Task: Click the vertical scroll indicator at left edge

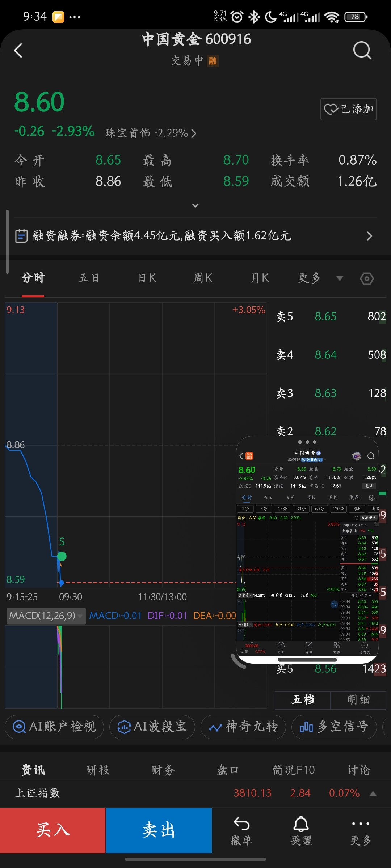Action: pyautogui.click(x=7, y=242)
